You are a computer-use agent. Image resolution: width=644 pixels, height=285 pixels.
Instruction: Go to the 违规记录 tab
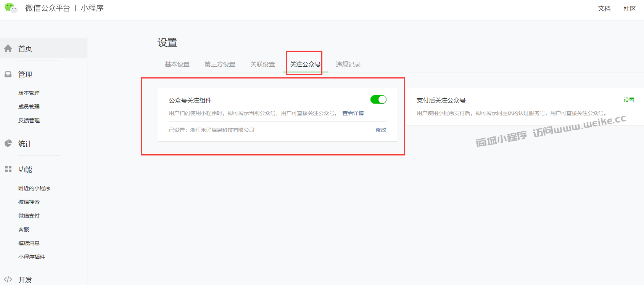tap(348, 64)
